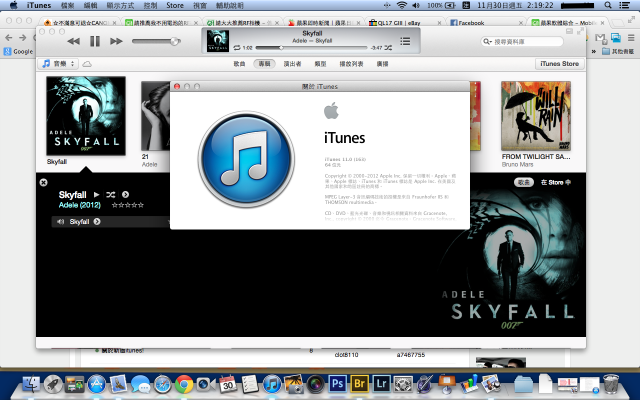The image size is (640, 400).
Task: Open the 檔案 file menu
Action: pyautogui.click(x=67, y=5)
